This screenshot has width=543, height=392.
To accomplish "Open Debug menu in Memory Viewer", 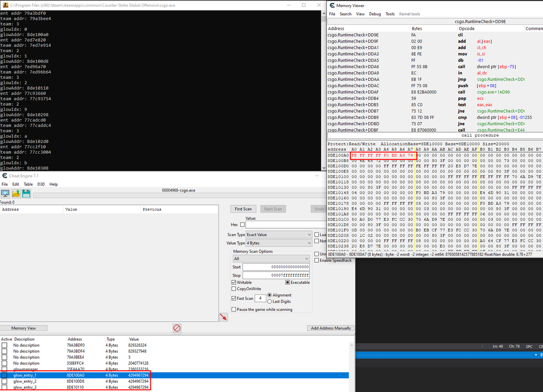I will coord(375,14).
